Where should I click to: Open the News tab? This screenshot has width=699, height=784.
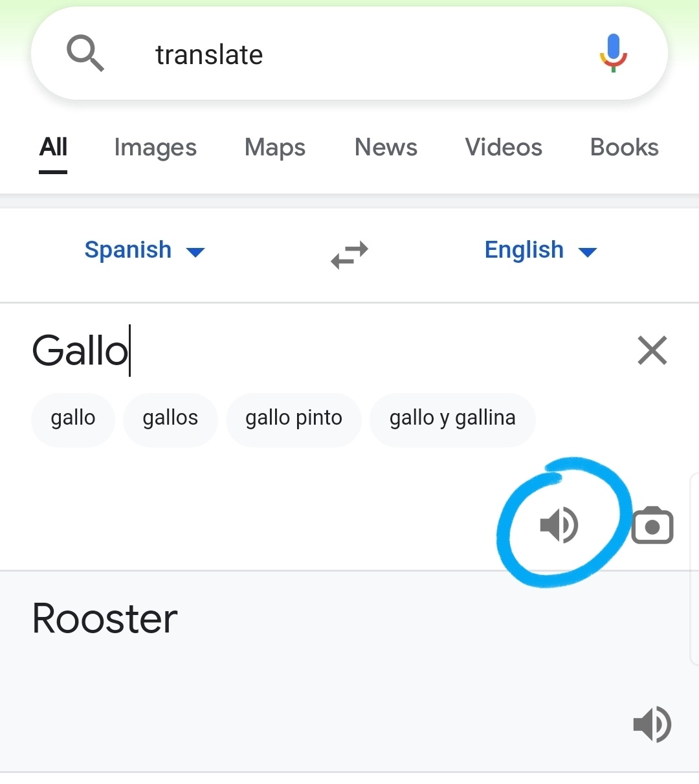pyautogui.click(x=386, y=148)
